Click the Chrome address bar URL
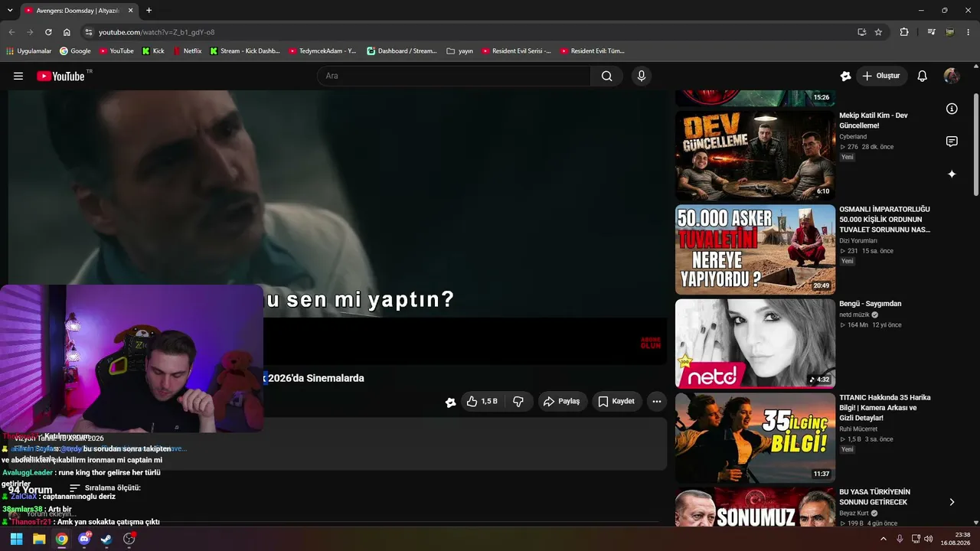The width and height of the screenshot is (980, 551). pyautogui.click(x=156, y=32)
